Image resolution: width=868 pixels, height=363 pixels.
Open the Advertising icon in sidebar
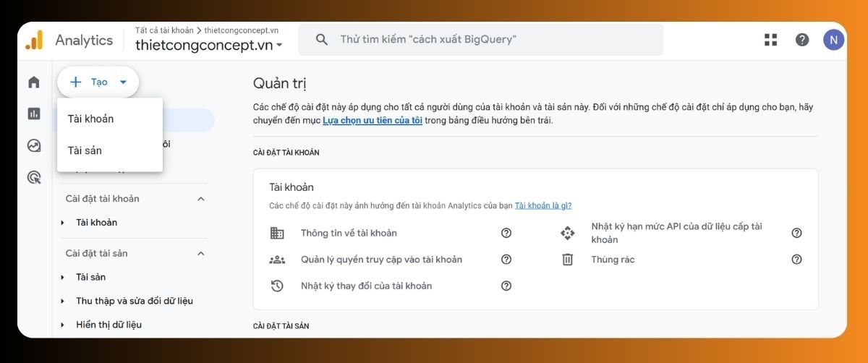pos(34,177)
